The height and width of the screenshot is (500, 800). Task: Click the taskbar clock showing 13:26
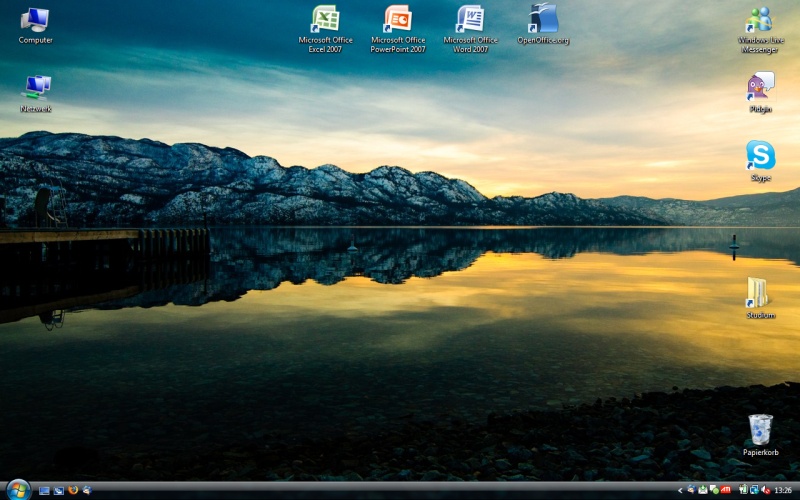pos(783,490)
